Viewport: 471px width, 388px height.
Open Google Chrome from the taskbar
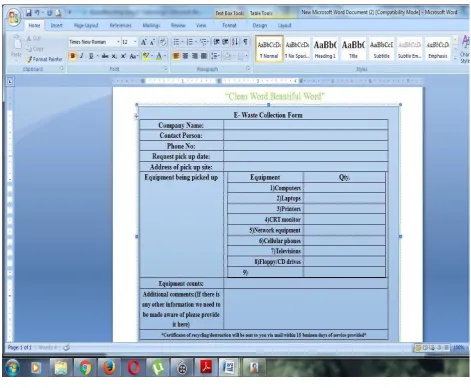[85, 368]
